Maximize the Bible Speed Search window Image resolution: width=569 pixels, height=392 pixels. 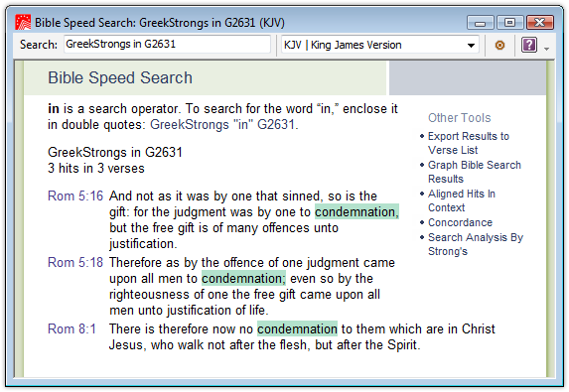pos(509,23)
